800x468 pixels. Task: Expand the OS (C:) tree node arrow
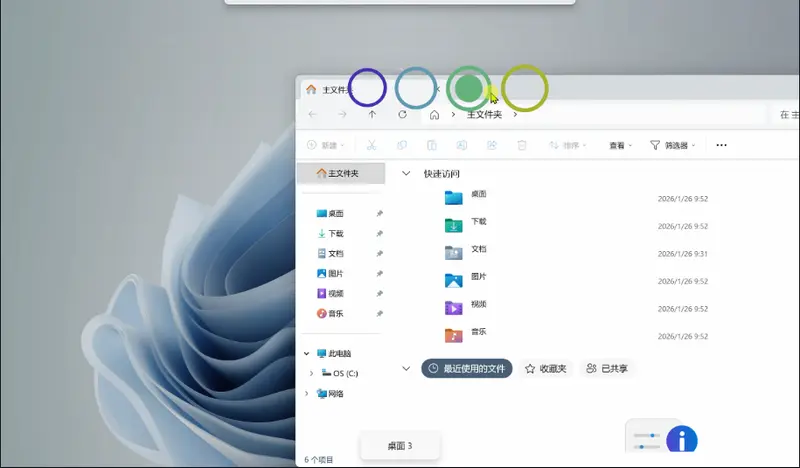311,374
